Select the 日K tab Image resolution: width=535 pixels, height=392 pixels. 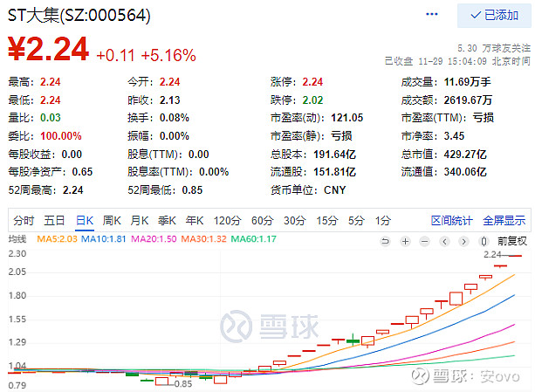[85, 221]
